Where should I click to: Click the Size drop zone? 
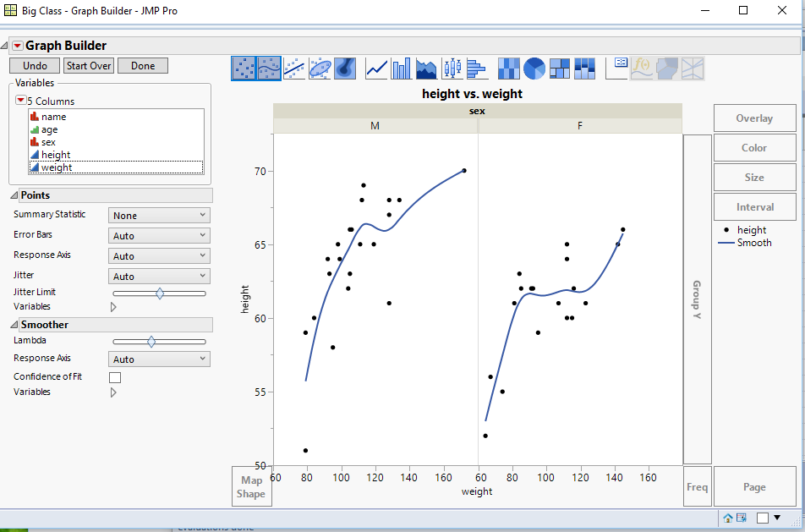[754, 178]
